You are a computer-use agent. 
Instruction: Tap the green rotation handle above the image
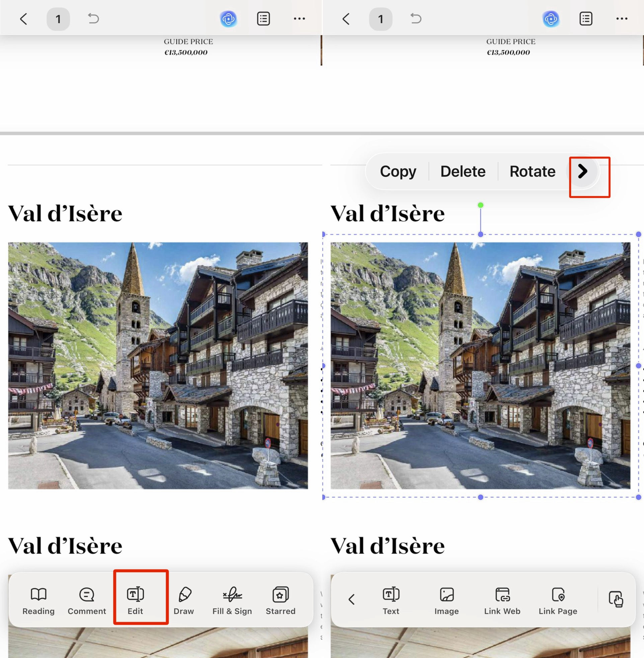(x=481, y=205)
